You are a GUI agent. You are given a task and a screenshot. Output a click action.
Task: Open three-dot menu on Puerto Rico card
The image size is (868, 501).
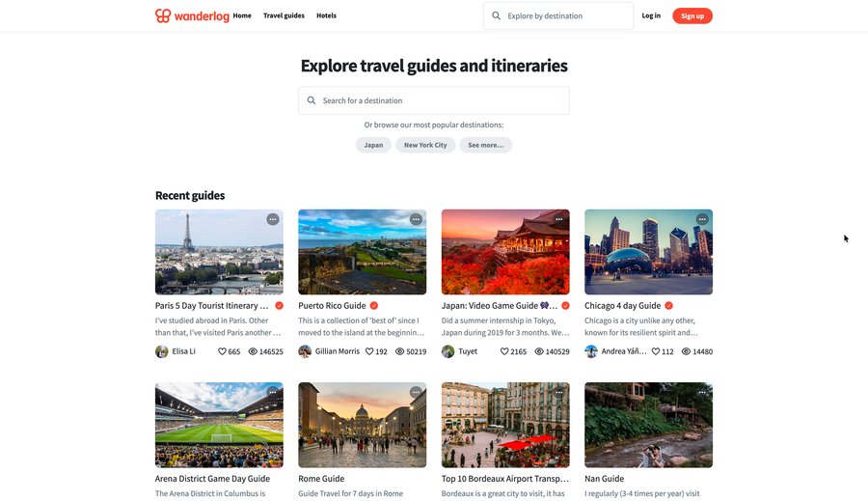(416, 219)
